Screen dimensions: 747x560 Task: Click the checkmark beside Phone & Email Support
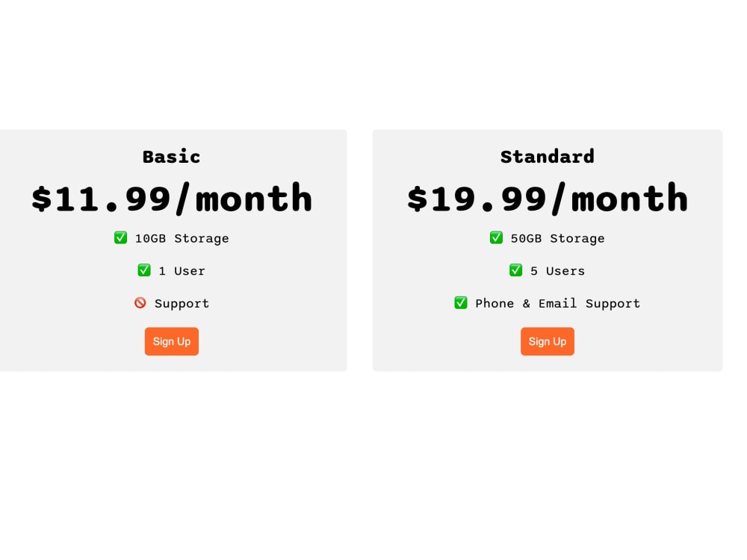tap(461, 303)
